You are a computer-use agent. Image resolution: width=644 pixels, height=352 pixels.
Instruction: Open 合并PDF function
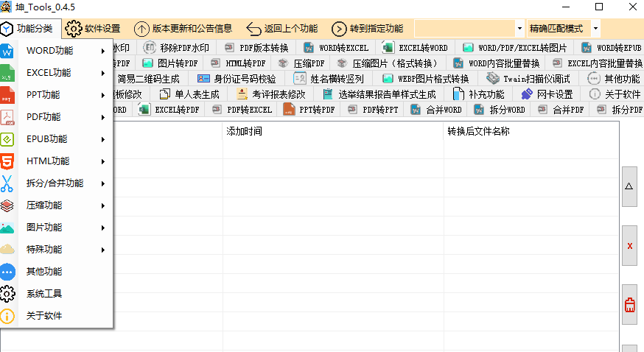point(561,110)
